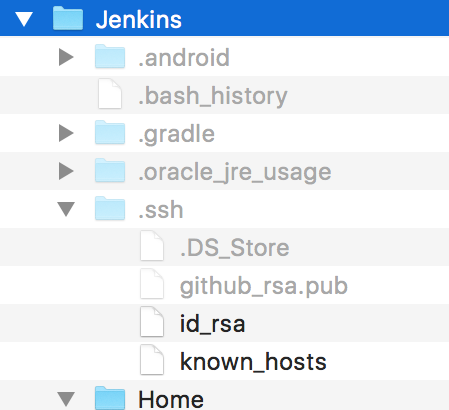Select the .oracle_jre_usage folder name
449x410 pixels.
click(x=235, y=173)
